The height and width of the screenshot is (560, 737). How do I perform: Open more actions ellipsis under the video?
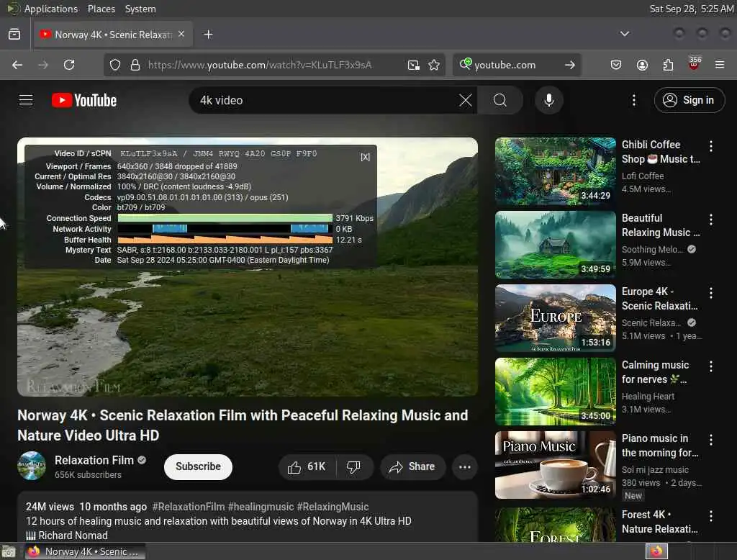click(465, 467)
